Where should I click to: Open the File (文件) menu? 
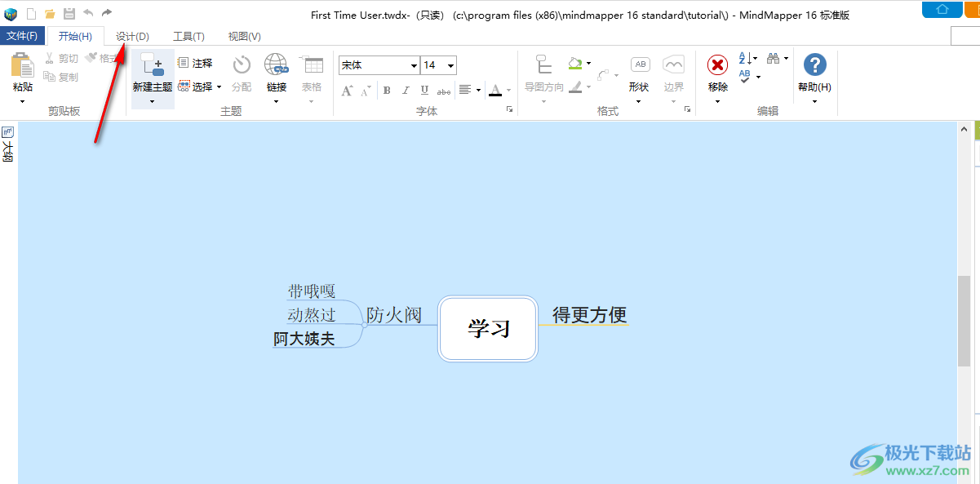[22, 36]
